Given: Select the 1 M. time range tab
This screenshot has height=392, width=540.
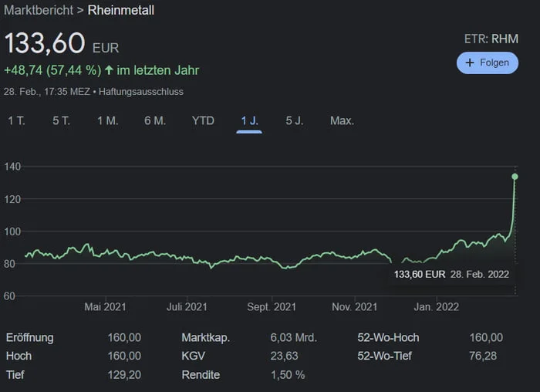Looking at the screenshot, I should click(108, 120).
